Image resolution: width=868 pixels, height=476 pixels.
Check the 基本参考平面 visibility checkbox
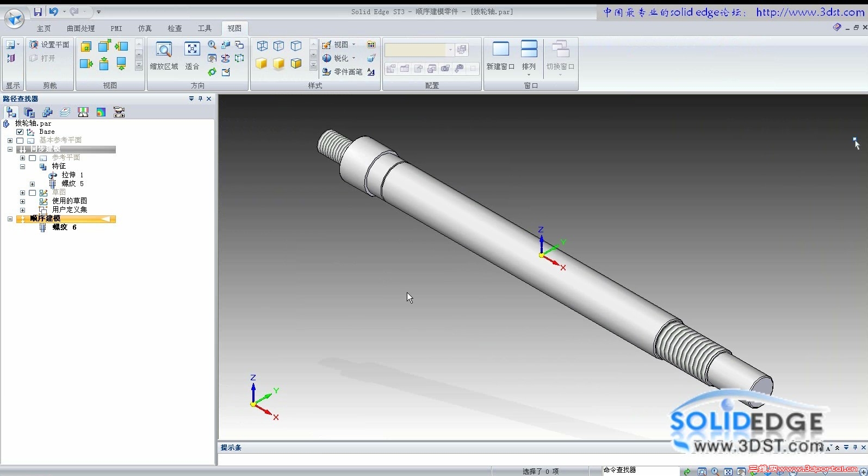[x=20, y=140]
